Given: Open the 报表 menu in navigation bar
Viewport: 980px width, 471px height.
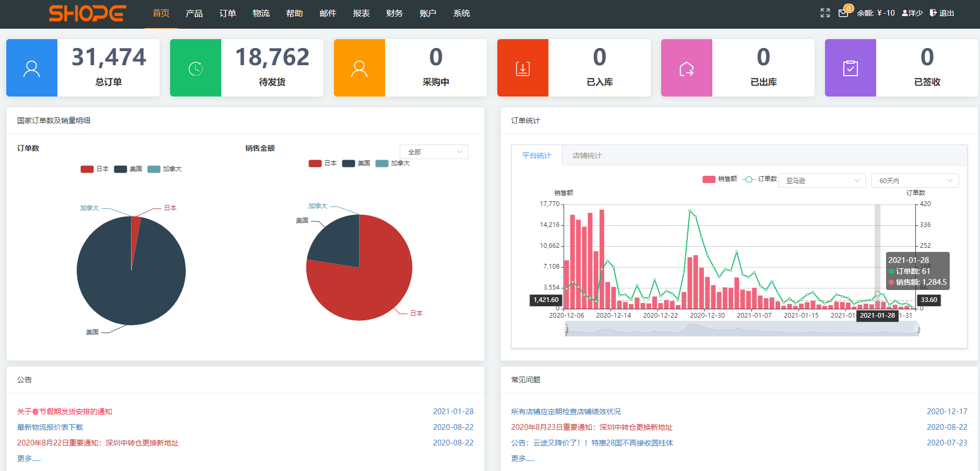Looking at the screenshot, I should coord(361,14).
